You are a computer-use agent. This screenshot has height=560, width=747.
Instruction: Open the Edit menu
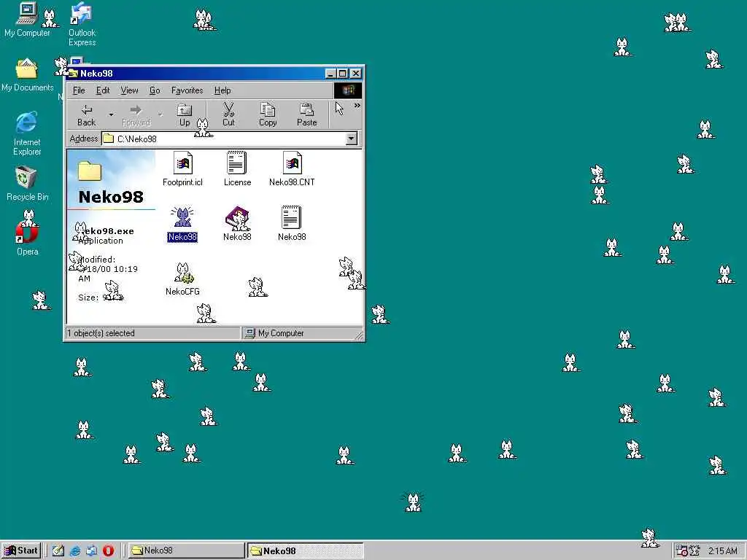click(103, 90)
